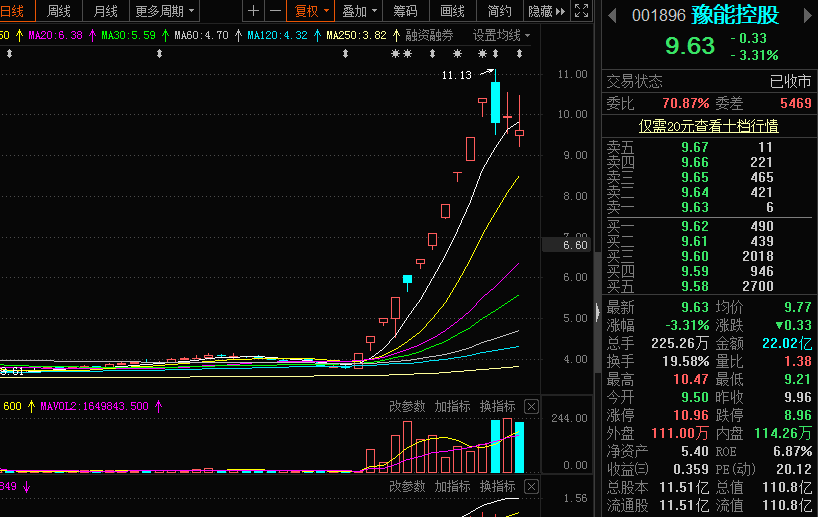Switch to 月线 monthly chart tab

point(105,11)
